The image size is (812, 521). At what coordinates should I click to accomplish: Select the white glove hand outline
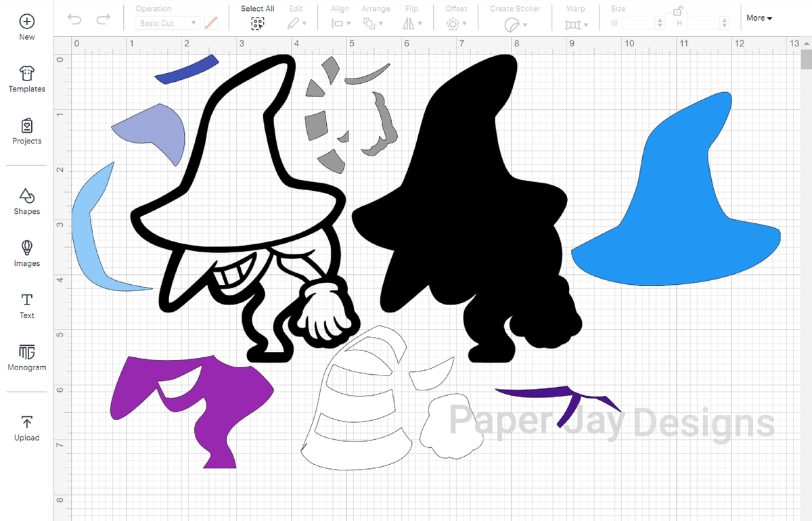[x=450, y=426]
